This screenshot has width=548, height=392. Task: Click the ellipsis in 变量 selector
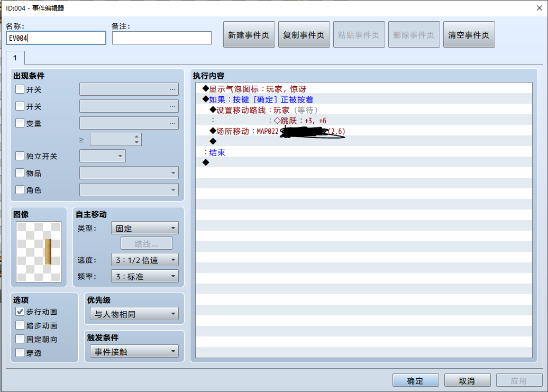tap(172, 123)
